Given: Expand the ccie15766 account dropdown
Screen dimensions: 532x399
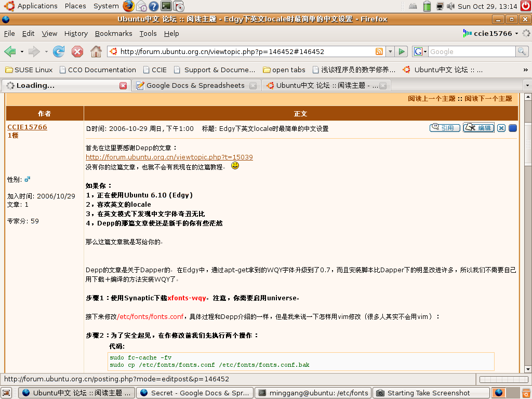Looking at the screenshot, I should pos(517,33).
